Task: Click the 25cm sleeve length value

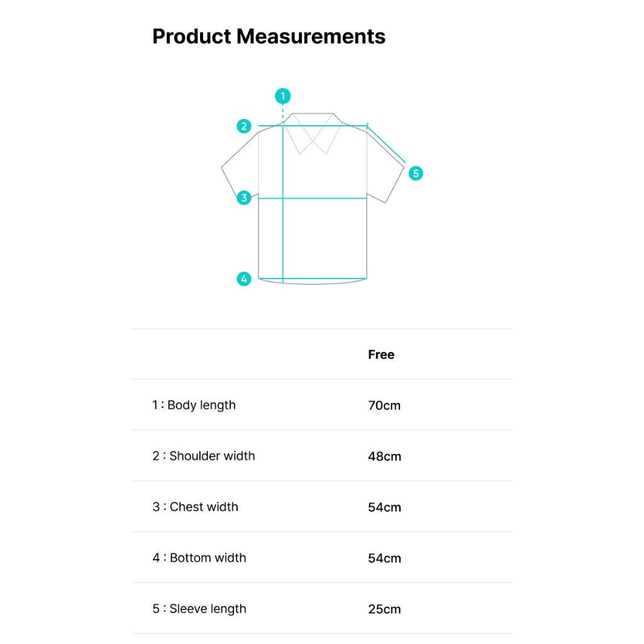Action: pyautogui.click(x=384, y=609)
